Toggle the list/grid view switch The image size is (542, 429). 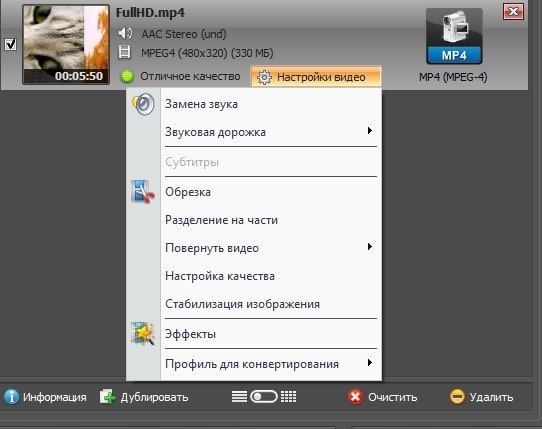point(264,397)
